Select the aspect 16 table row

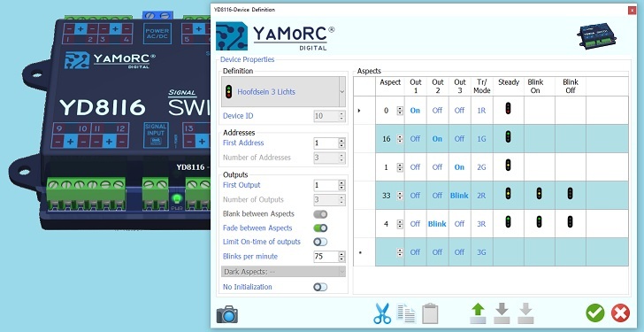(x=491, y=139)
